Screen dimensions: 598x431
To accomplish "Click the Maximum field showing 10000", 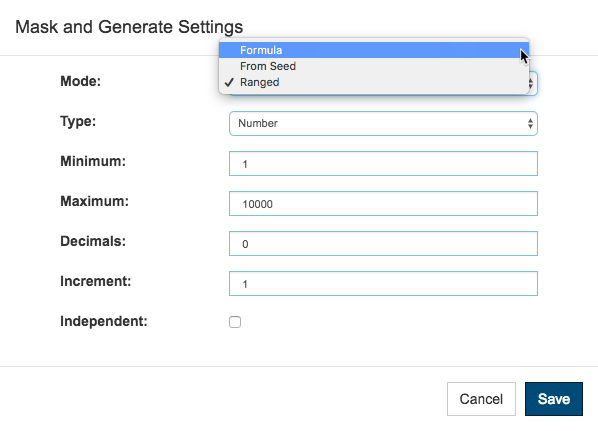I will coord(383,204).
